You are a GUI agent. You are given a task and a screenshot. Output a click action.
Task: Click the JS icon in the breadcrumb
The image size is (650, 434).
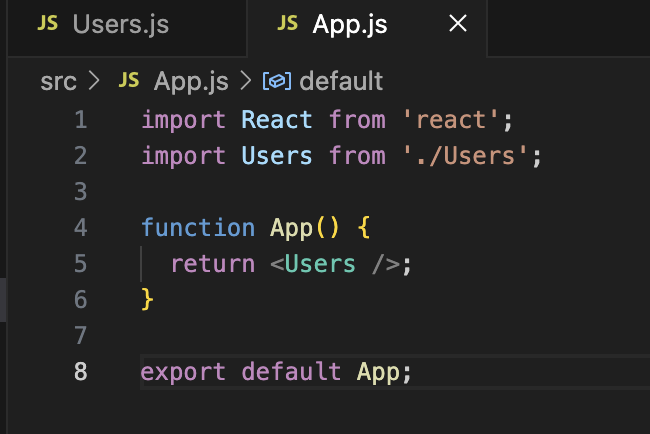click(x=129, y=80)
